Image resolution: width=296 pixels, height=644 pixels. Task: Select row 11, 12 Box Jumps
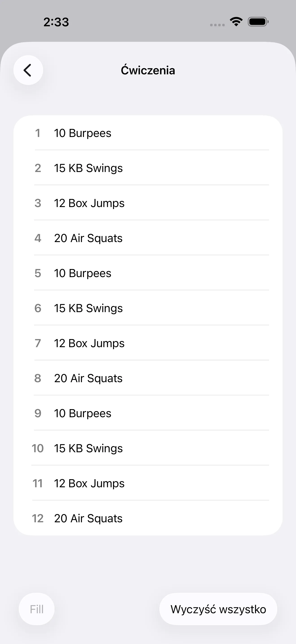[148, 483]
